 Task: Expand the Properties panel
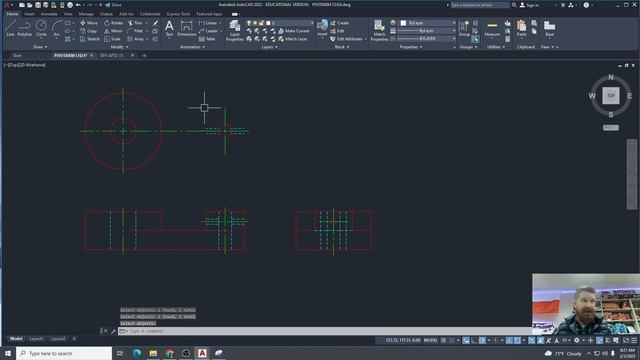(411, 47)
